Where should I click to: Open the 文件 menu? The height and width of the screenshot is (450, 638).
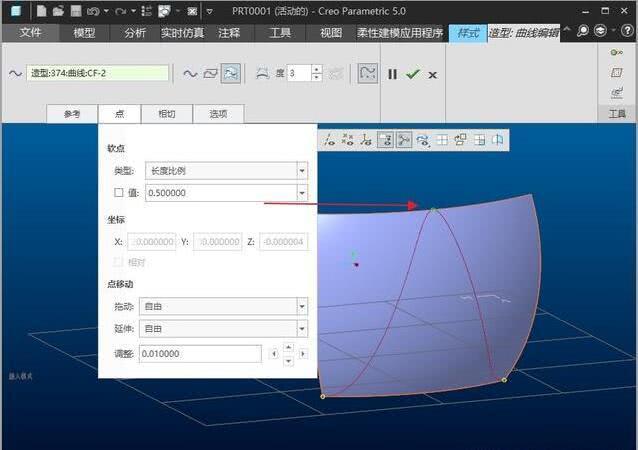[x=31, y=33]
